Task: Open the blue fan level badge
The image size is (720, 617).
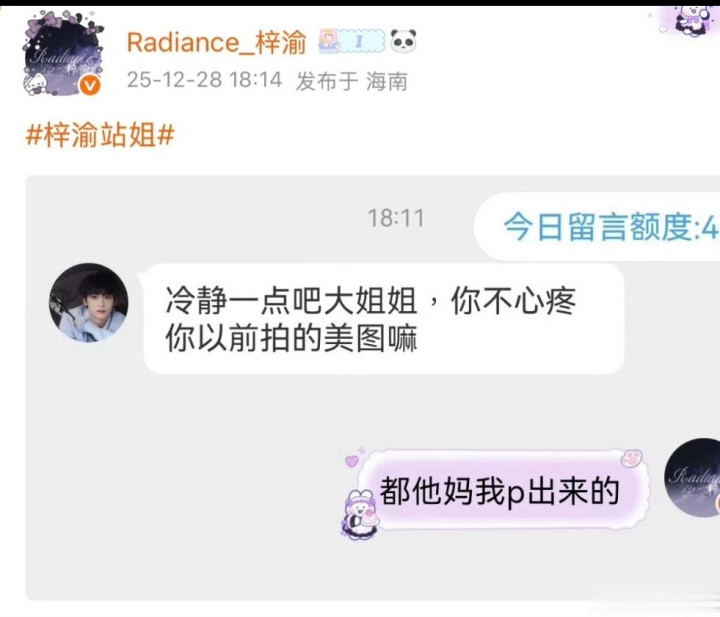Action: pos(353,41)
